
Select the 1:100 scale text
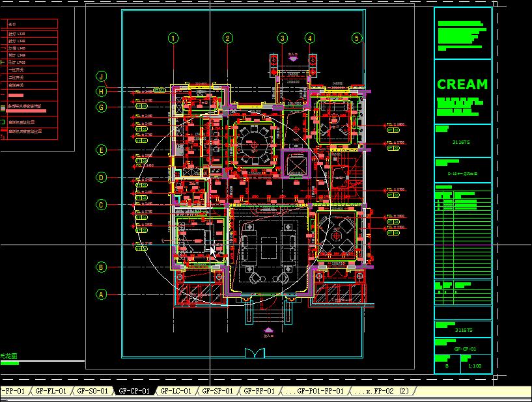tap(475, 366)
